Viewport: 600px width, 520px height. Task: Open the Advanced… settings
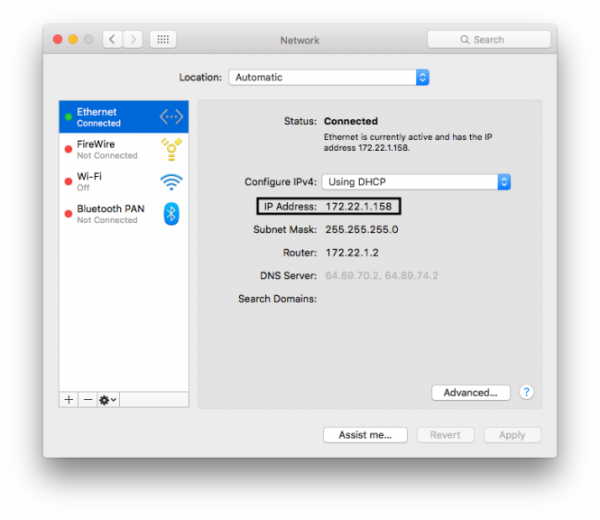point(471,393)
